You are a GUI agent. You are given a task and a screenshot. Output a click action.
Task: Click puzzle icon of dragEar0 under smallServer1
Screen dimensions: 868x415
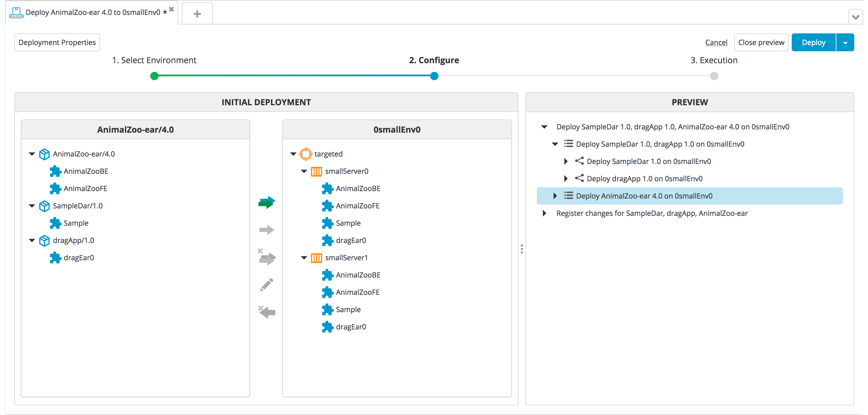(327, 327)
